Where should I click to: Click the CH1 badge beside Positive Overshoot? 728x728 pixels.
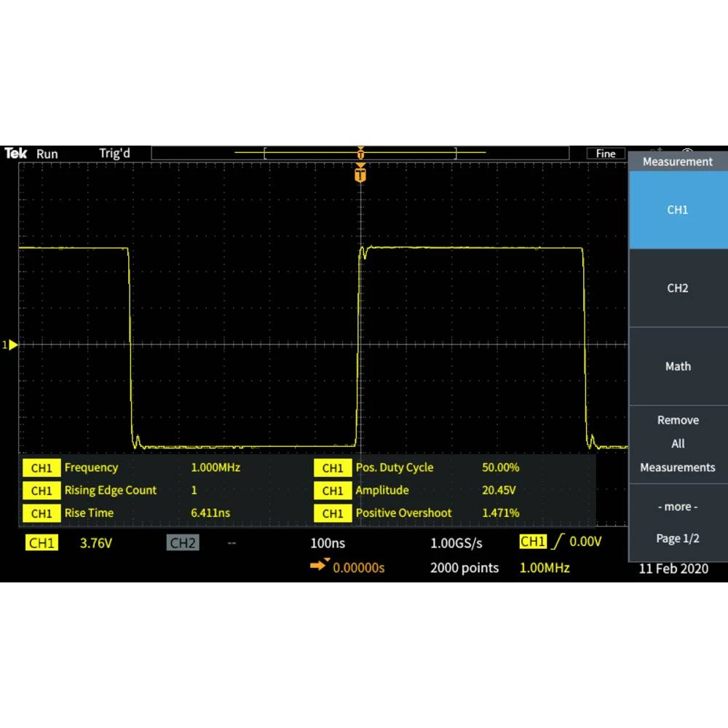point(332,513)
